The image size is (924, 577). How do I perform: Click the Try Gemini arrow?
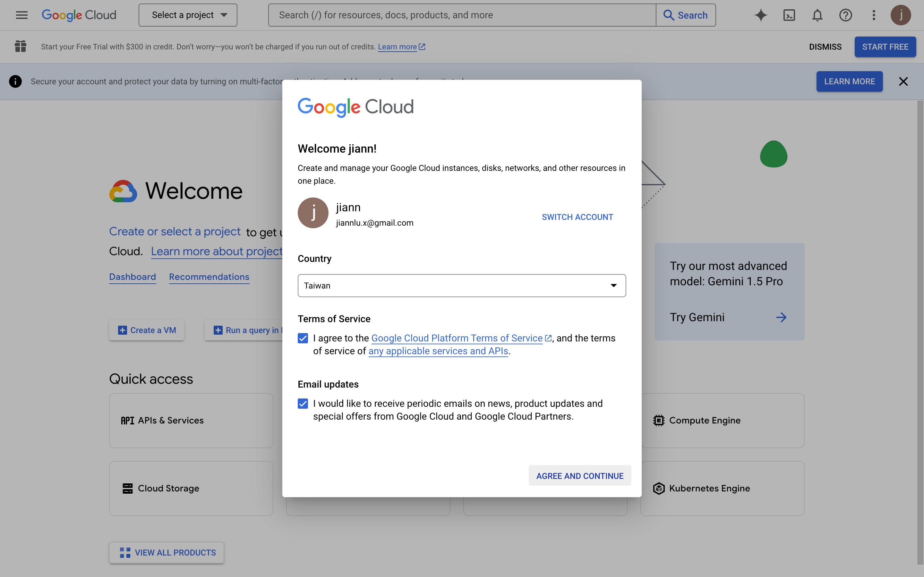(781, 317)
